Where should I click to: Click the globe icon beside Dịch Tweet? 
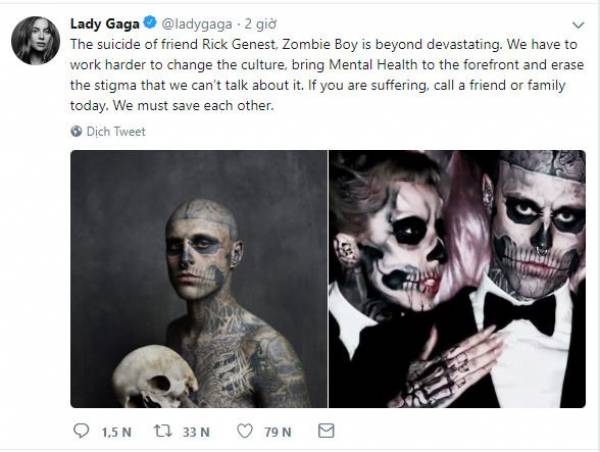tap(78, 131)
